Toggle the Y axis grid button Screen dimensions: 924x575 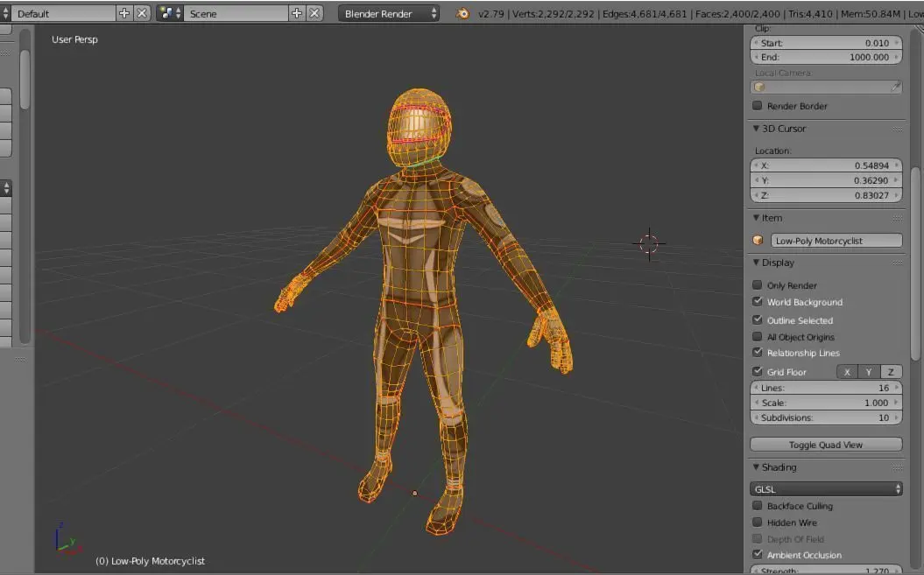pyautogui.click(x=869, y=372)
